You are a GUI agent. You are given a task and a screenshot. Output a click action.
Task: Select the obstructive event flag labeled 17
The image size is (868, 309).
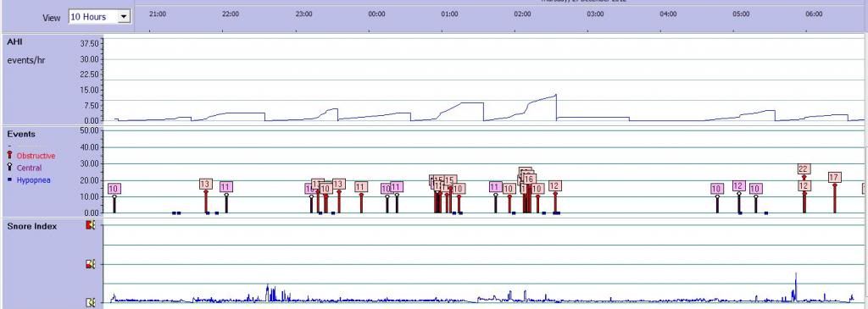click(x=835, y=178)
